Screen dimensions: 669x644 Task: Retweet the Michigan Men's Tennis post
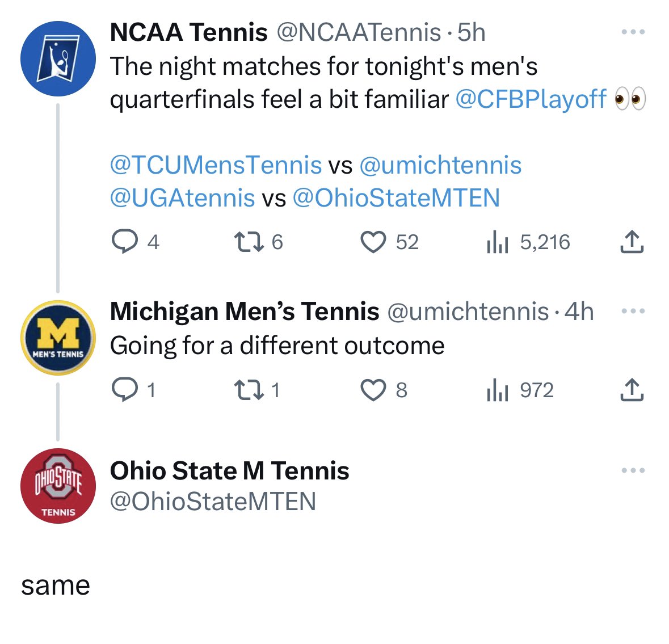[249, 390]
